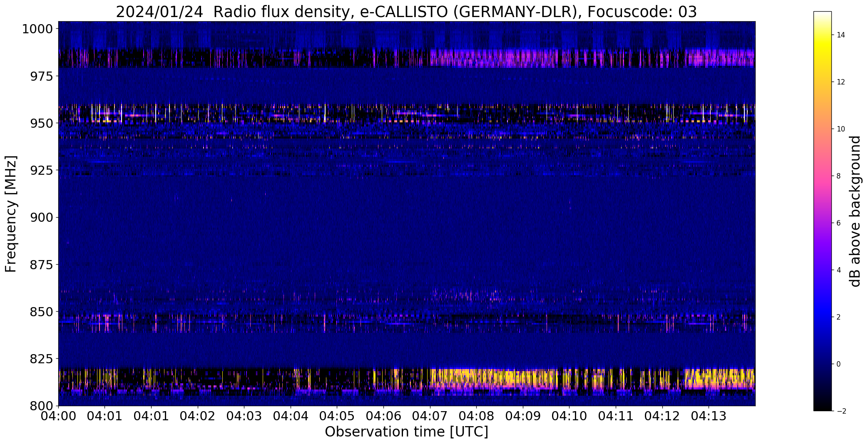Click the 850 frequency tick label

[42, 312]
